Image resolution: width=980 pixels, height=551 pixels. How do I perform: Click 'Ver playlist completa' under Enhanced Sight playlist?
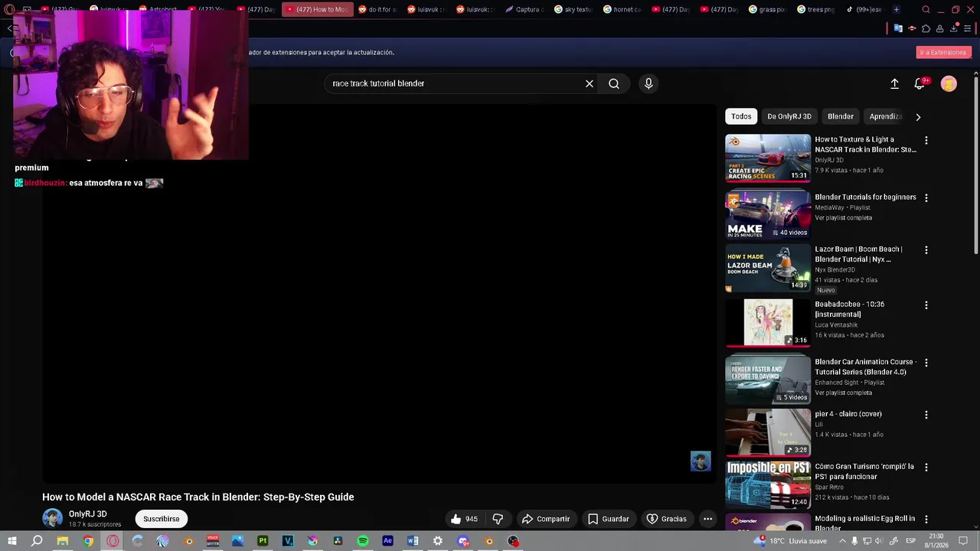[843, 393]
